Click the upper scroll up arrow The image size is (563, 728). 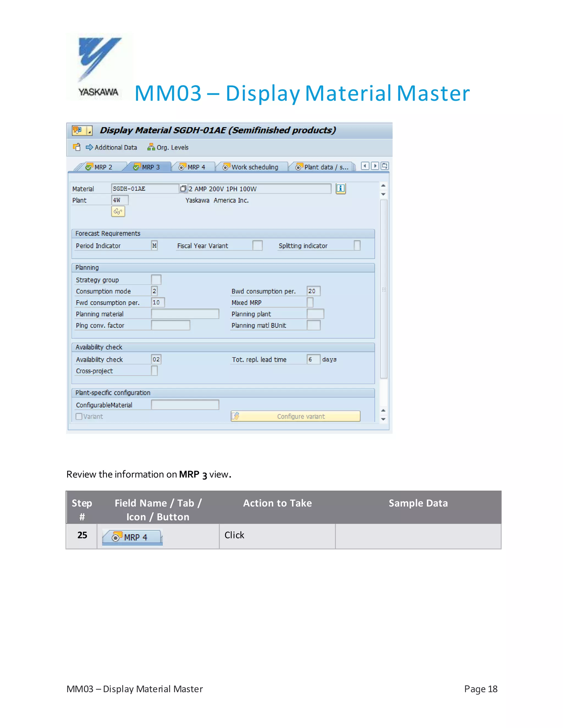point(383,186)
